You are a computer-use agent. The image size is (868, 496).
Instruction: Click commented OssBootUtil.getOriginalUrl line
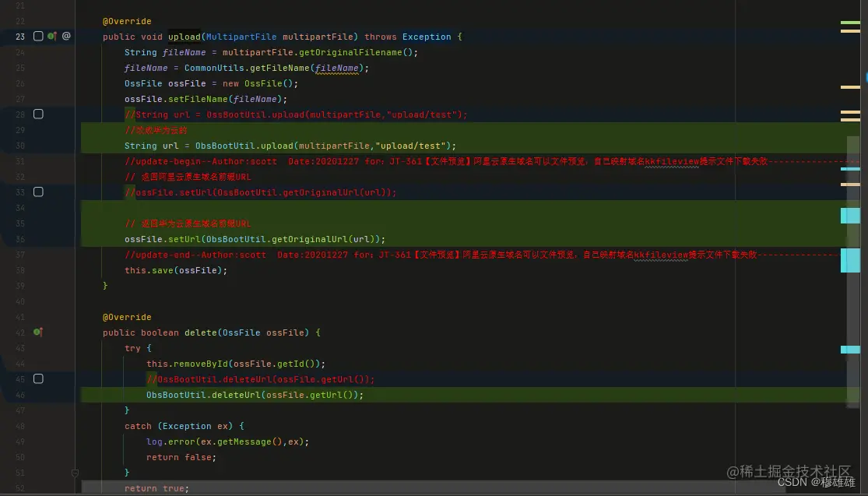click(x=261, y=192)
